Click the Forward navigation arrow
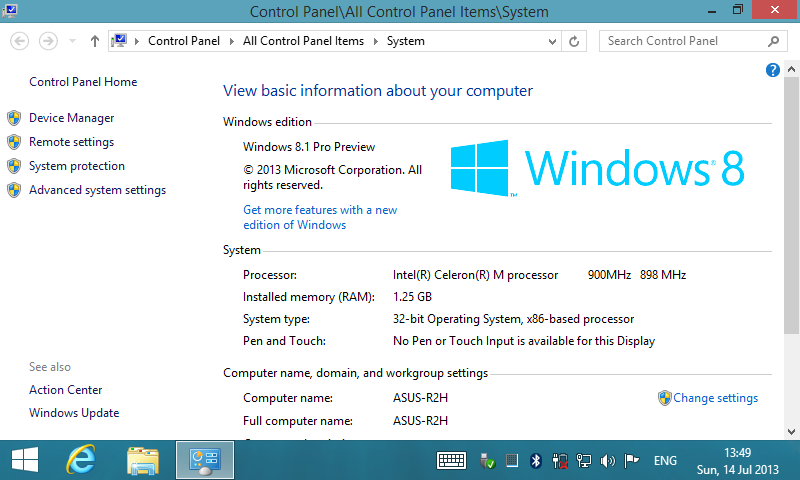800x480 pixels. coord(48,41)
